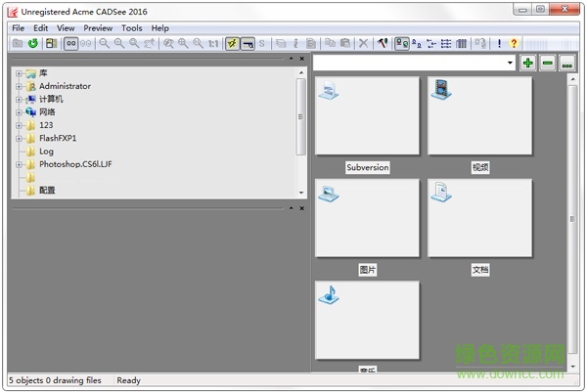Select the 图片 thumbnail
Viewport: 587px width, 392px height.
367,218
